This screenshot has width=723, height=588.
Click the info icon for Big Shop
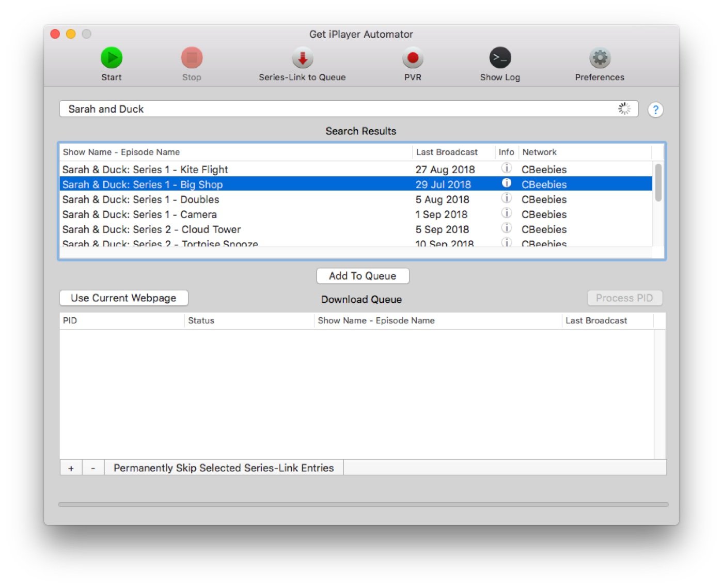point(506,182)
